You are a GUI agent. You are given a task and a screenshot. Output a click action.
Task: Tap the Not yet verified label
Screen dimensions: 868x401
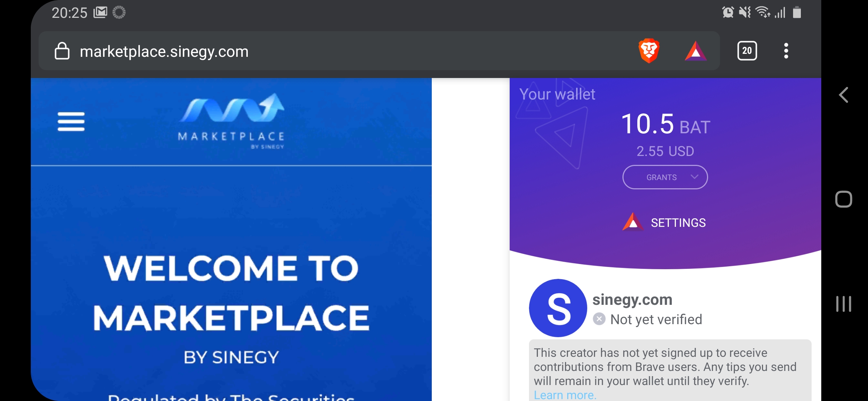pyautogui.click(x=656, y=319)
